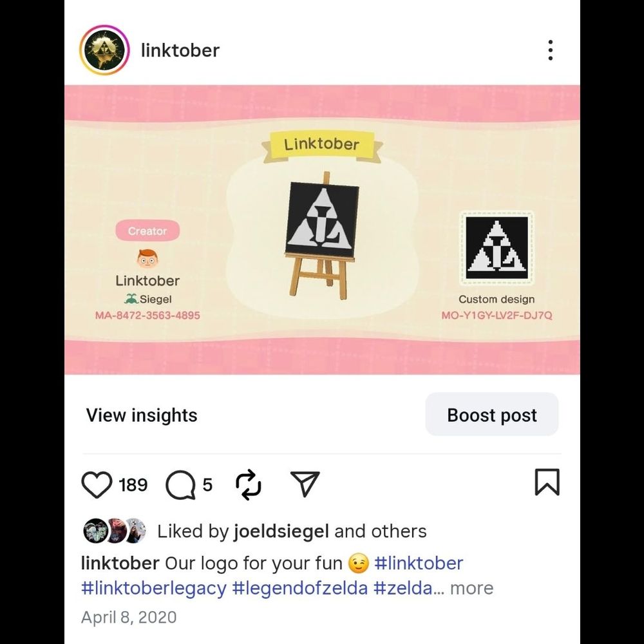Open the three-dot post options menu
The height and width of the screenshot is (644, 644).
pos(551,50)
